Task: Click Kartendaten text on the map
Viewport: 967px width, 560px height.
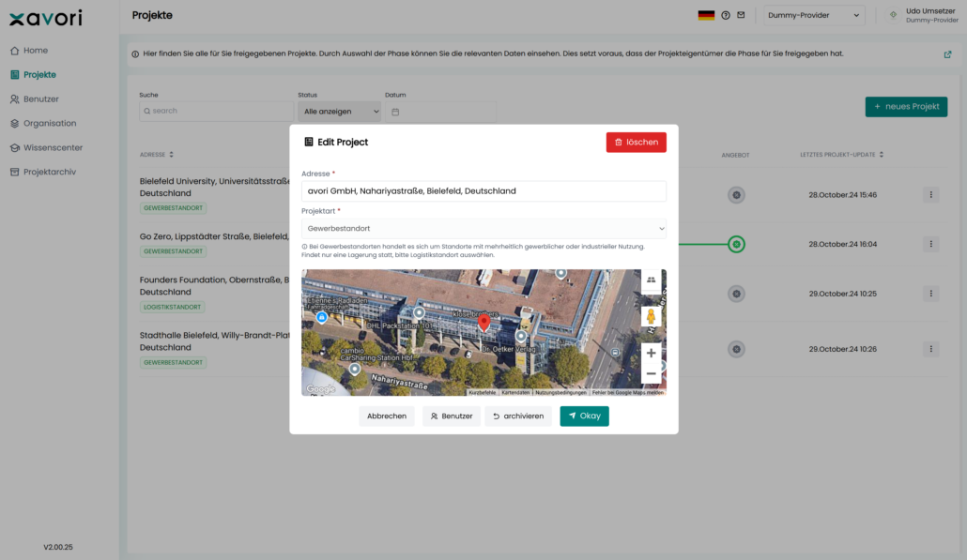Action: coord(515,392)
